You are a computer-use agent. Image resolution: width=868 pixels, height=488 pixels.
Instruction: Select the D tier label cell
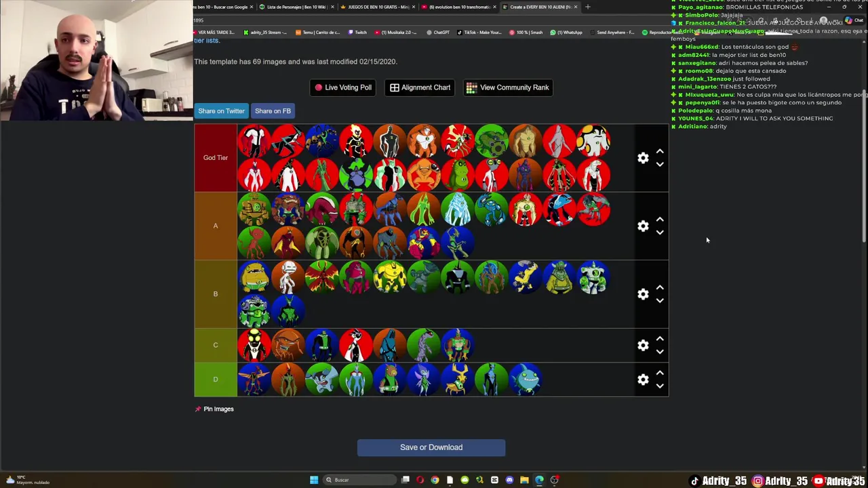216,380
